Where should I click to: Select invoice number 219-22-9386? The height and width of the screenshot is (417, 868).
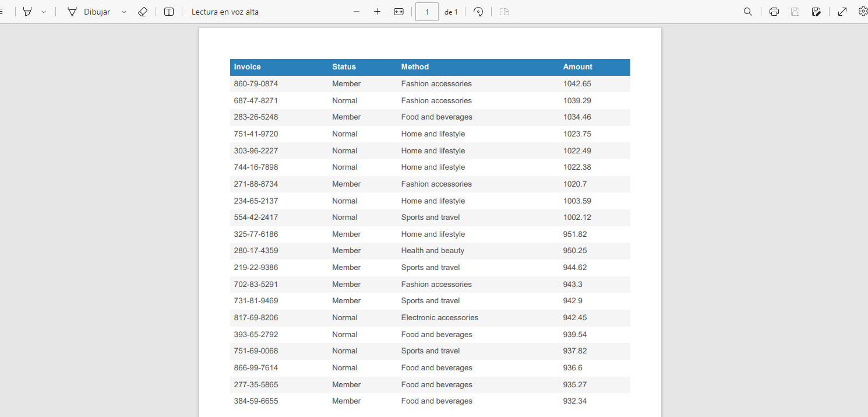pos(256,268)
